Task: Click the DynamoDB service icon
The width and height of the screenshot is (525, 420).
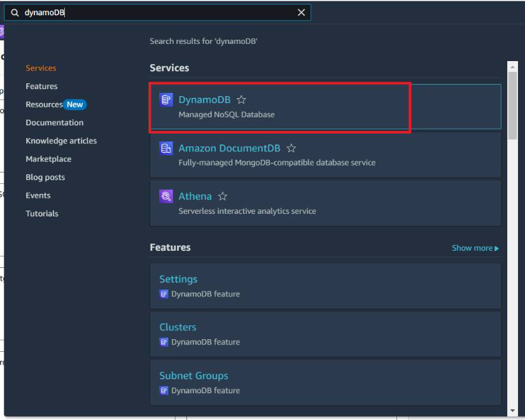Action: [165, 100]
